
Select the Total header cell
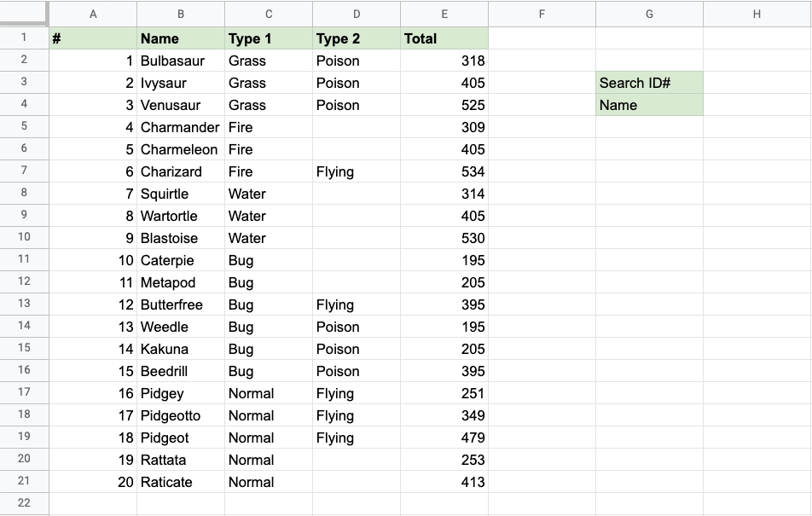point(444,38)
